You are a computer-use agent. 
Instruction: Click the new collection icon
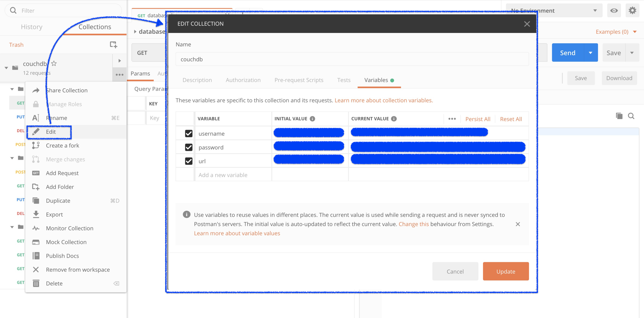(x=113, y=45)
